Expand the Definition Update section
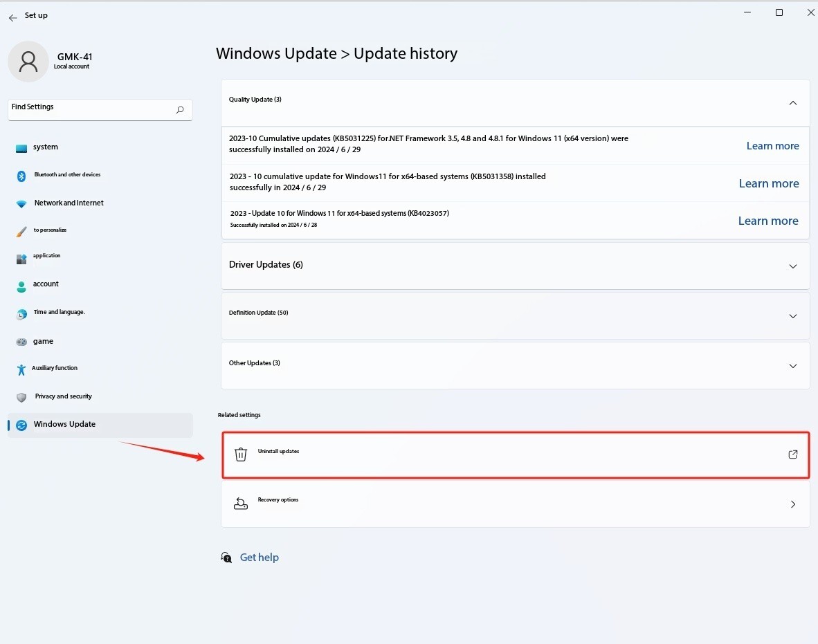This screenshot has height=644, width=818. coord(793,316)
